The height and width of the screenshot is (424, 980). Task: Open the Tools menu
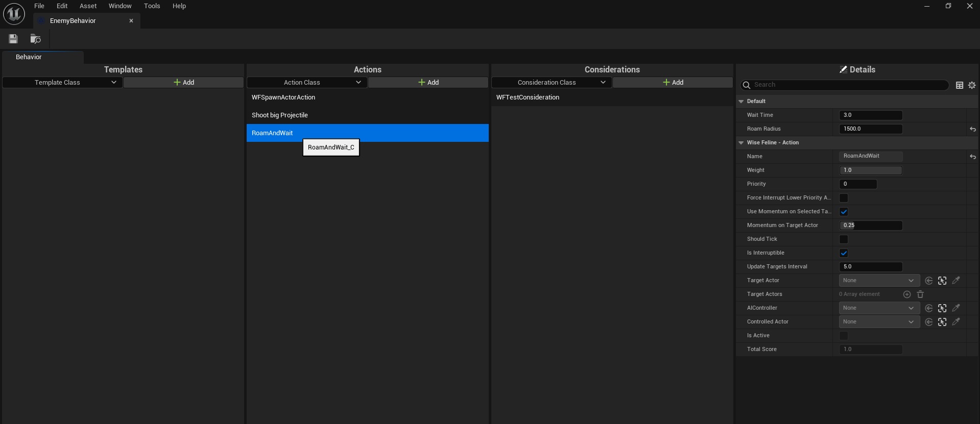coord(152,6)
